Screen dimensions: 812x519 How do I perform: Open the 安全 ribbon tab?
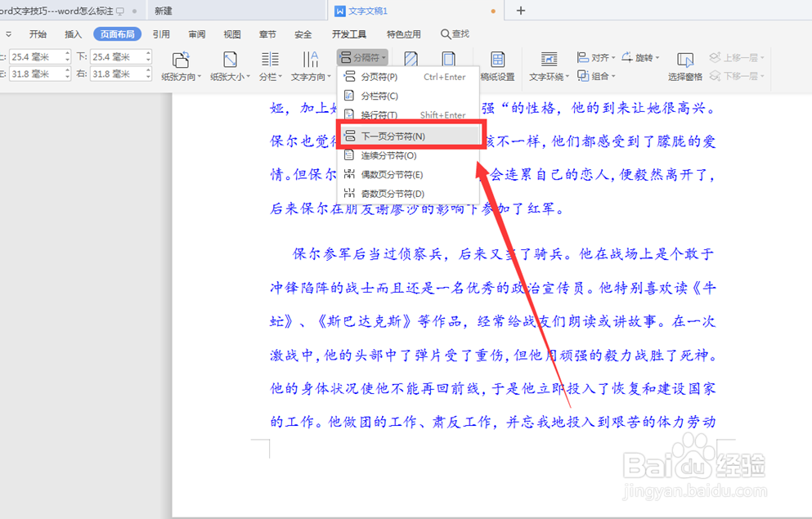coord(303,34)
